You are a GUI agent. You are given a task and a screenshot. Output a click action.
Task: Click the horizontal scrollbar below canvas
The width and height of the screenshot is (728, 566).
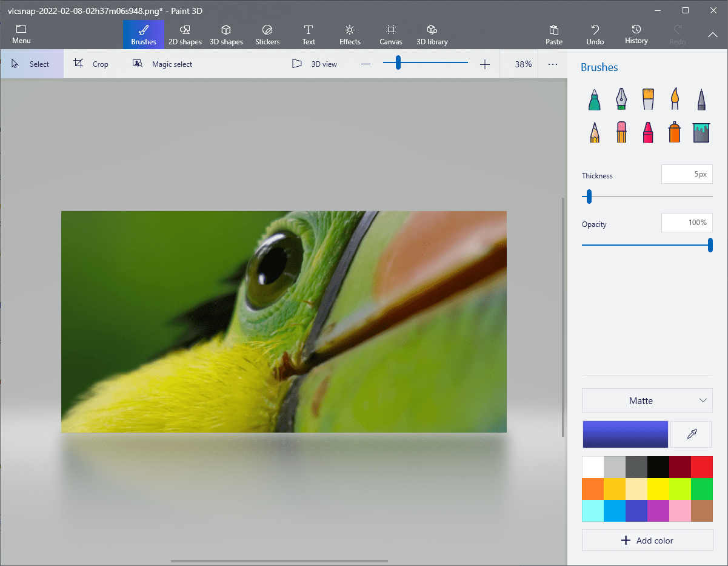click(x=279, y=561)
